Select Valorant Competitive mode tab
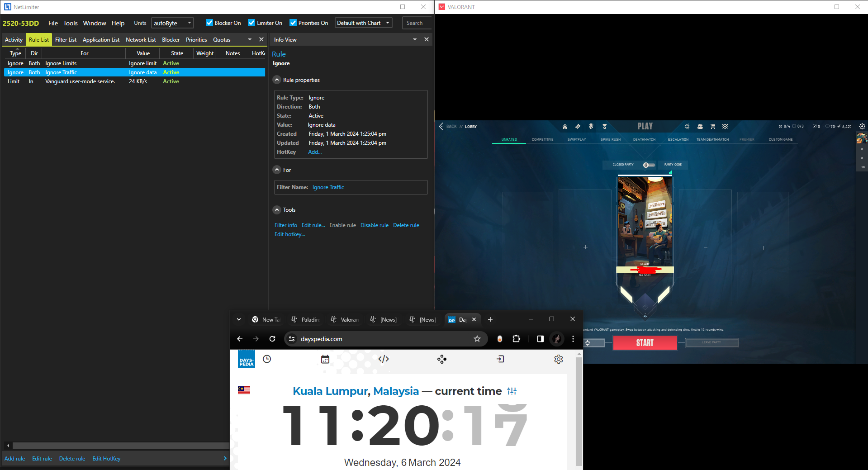This screenshot has width=868, height=470. [542, 140]
